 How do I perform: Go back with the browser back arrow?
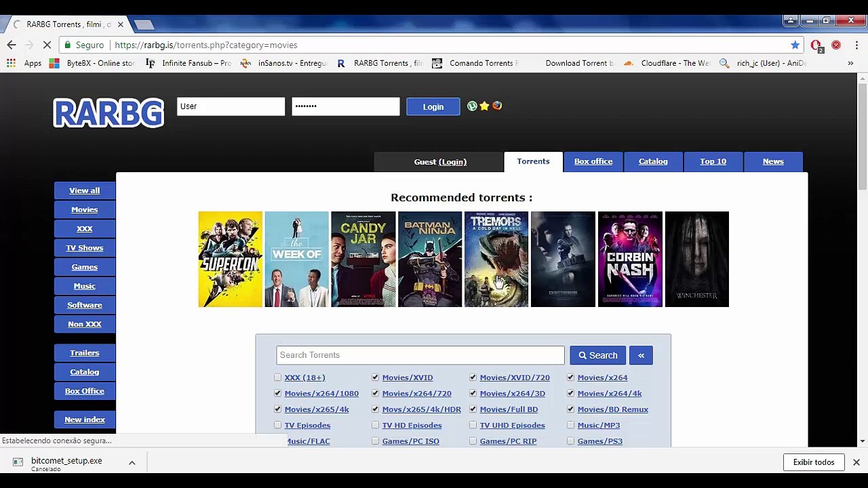coord(12,45)
